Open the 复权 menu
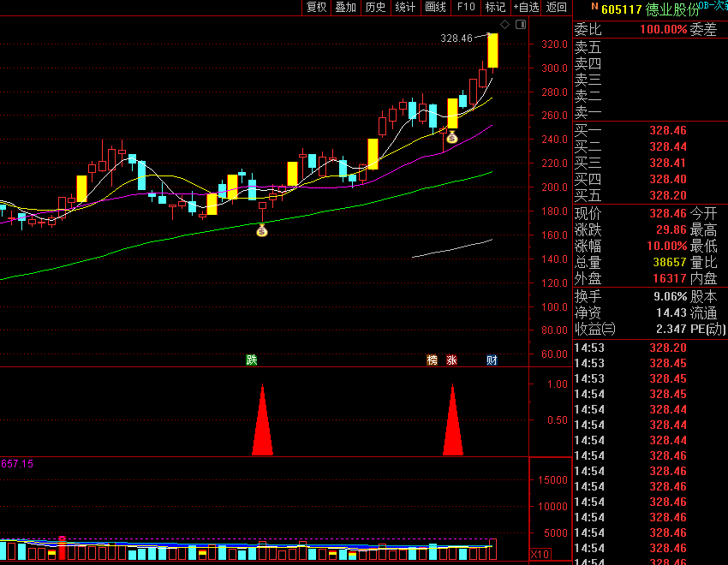The image size is (728, 565). (x=317, y=7)
